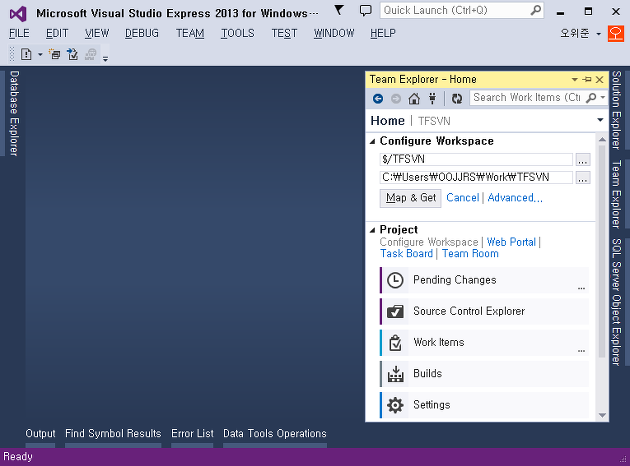Image resolution: width=630 pixels, height=466 pixels.
Task: Refresh Team Explorer
Action: pyautogui.click(x=457, y=98)
